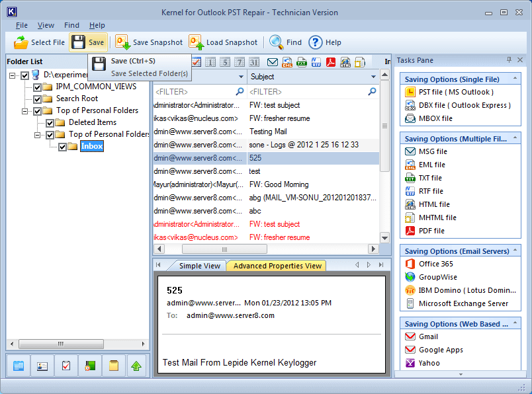532x394 pixels.
Task: Click the EML icon in message toolbar
Action: pyautogui.click(x=287, y=62)
